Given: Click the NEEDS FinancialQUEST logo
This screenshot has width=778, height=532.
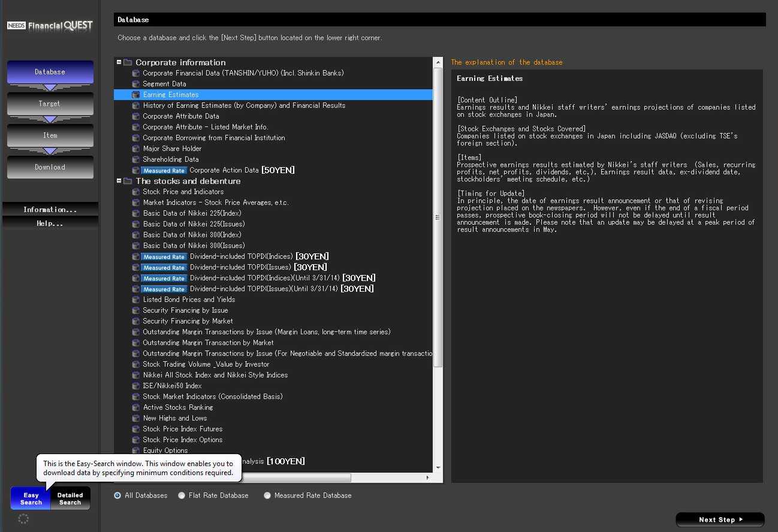Looking at the screenshot, I should pyautogui.click(x=50, y=26).
